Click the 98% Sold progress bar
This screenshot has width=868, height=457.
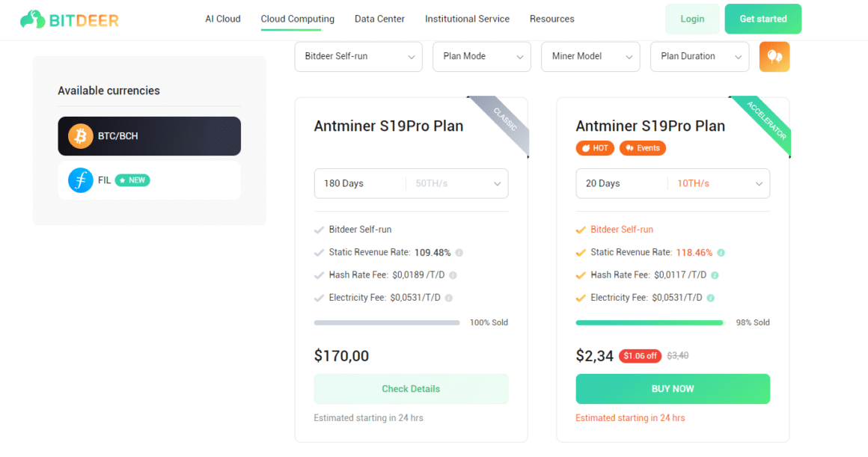click(x=650, y=322)
